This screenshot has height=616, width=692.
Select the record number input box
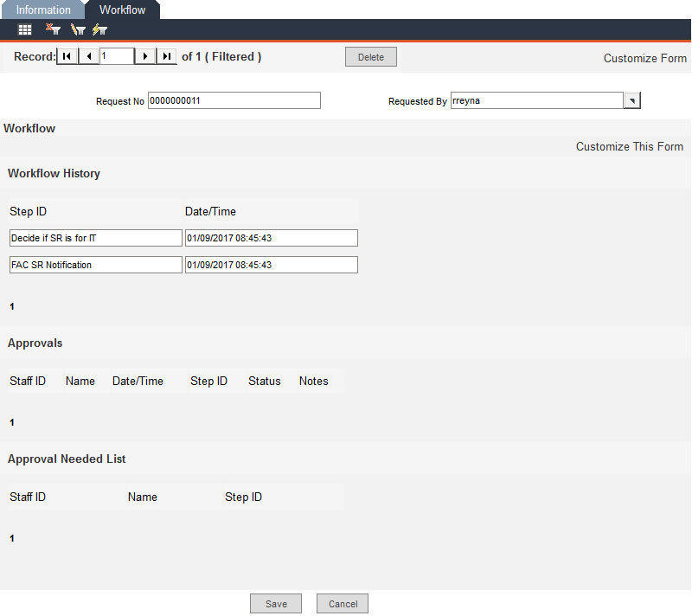tap(116, 55)
